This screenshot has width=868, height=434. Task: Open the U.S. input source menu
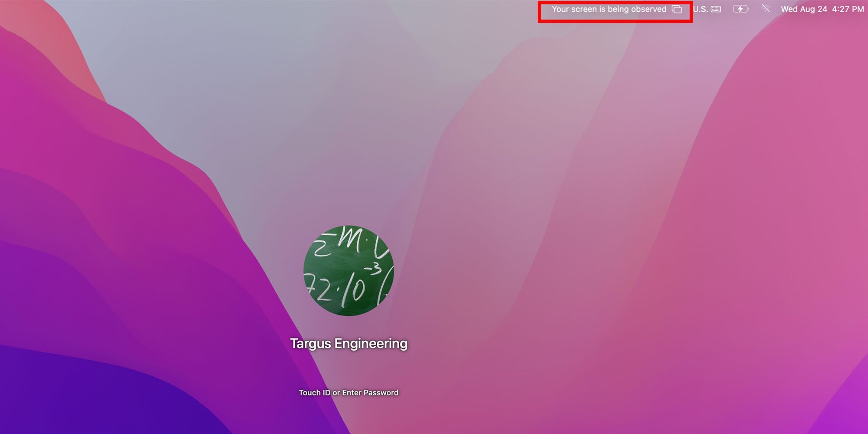tap(700, 9)
